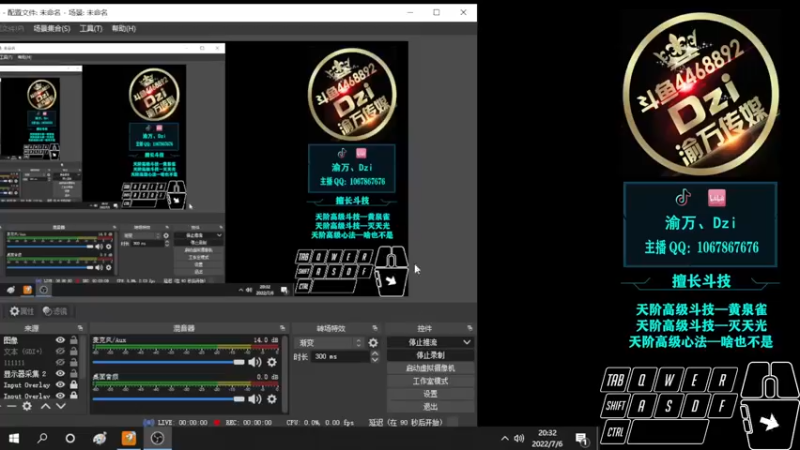Screen dimensions: 800x450
Task: Click the OBS preview canvas
Action: tap(204, 169)
